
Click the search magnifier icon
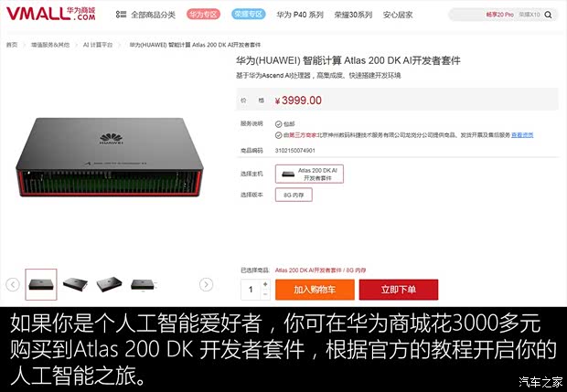(548, 15)
